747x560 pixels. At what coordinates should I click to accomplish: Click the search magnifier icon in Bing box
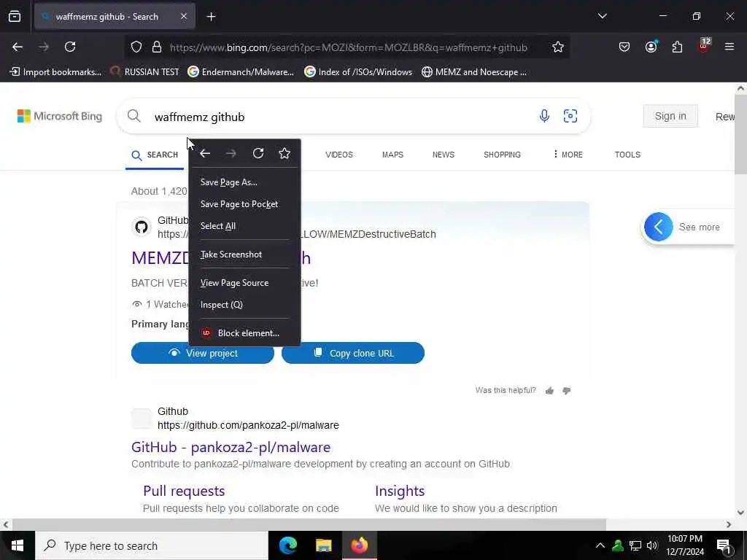[134, 116]
